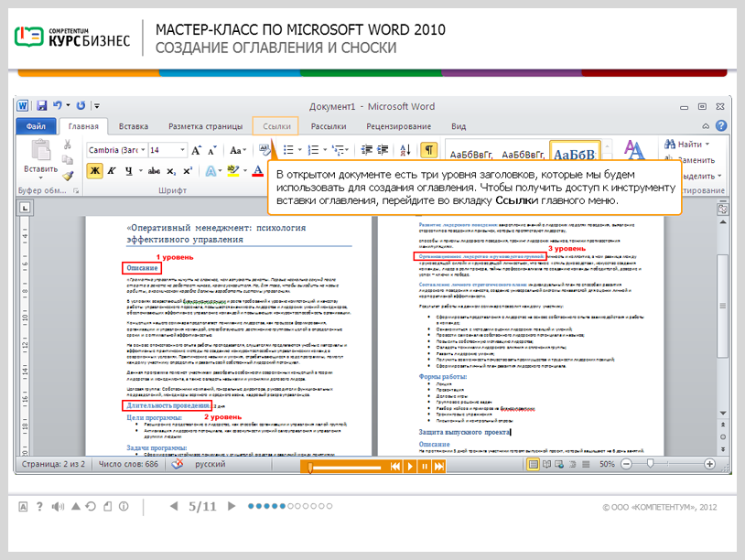Screen dimensions: 745x560
Task: Click the Найти find button
Action: 683,144
